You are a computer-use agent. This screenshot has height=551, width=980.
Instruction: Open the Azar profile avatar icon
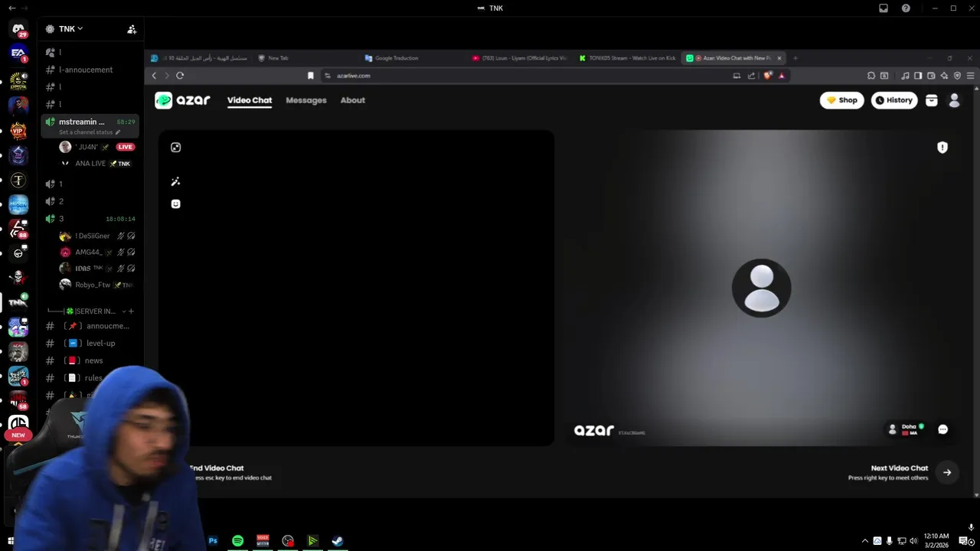[955, 100]
